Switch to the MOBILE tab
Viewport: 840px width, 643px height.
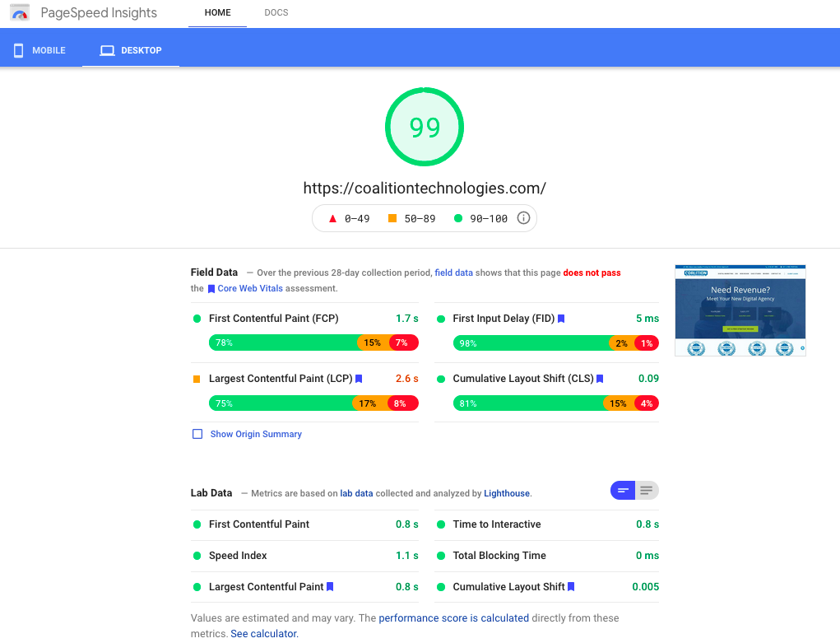39,49
